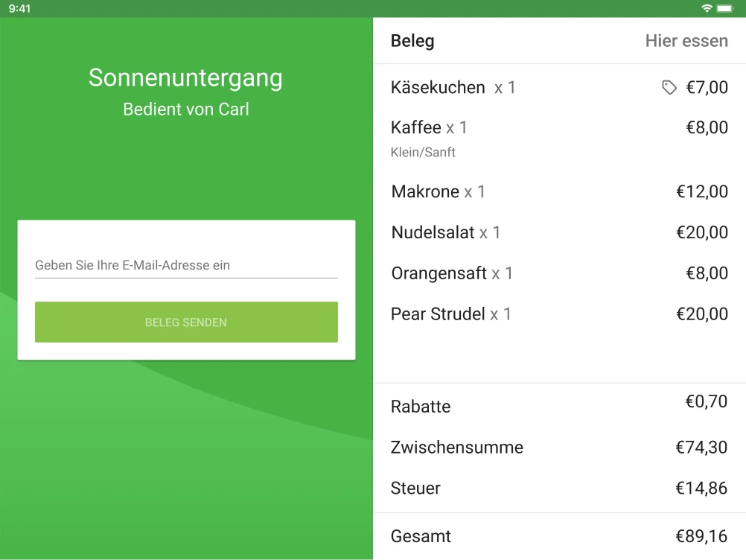Click the Bedient von Carl label

click(x=185, y=109)
